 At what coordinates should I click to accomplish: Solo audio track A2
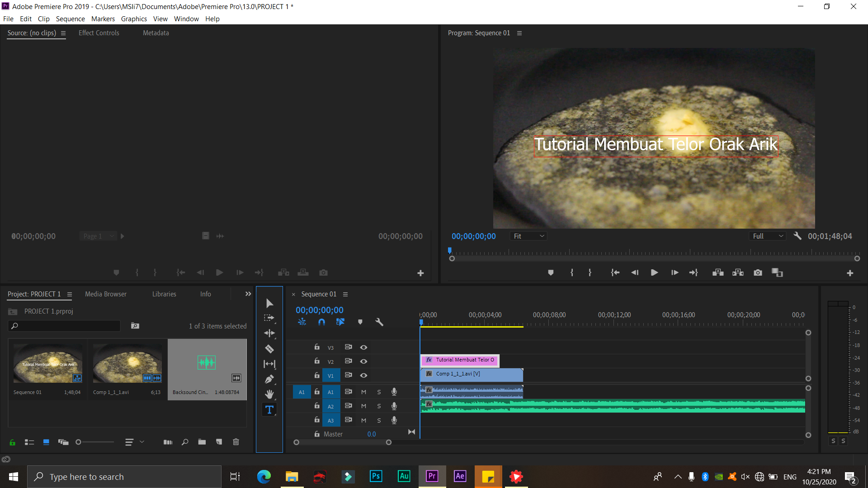coord(379,406)
